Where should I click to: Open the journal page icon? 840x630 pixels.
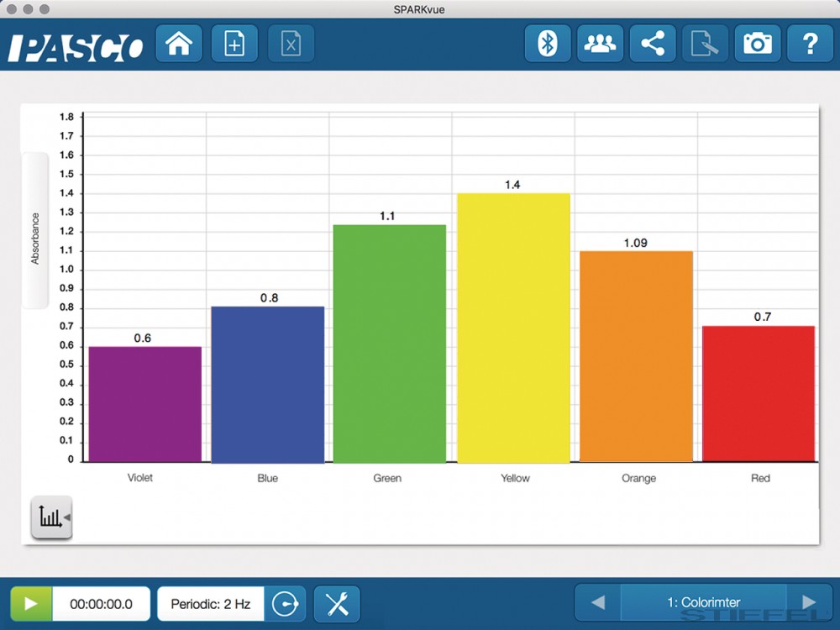tap(705, 45)
